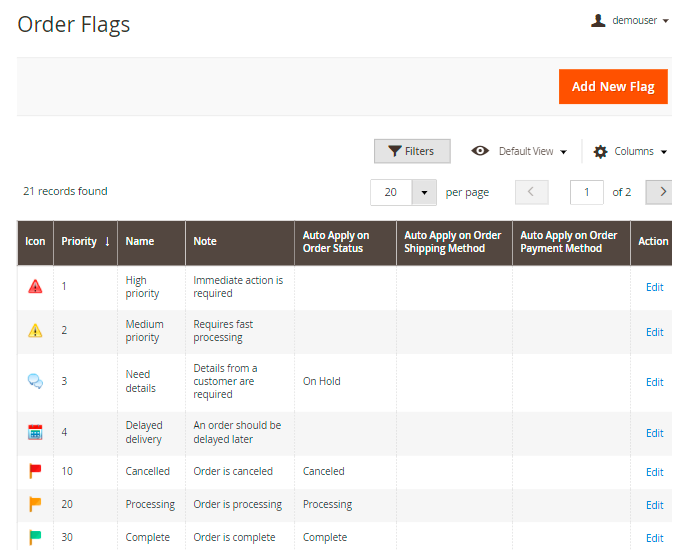684x550 pixels.
Task: Open the per page count dropdown arrow
Action: tap(425, 192)
